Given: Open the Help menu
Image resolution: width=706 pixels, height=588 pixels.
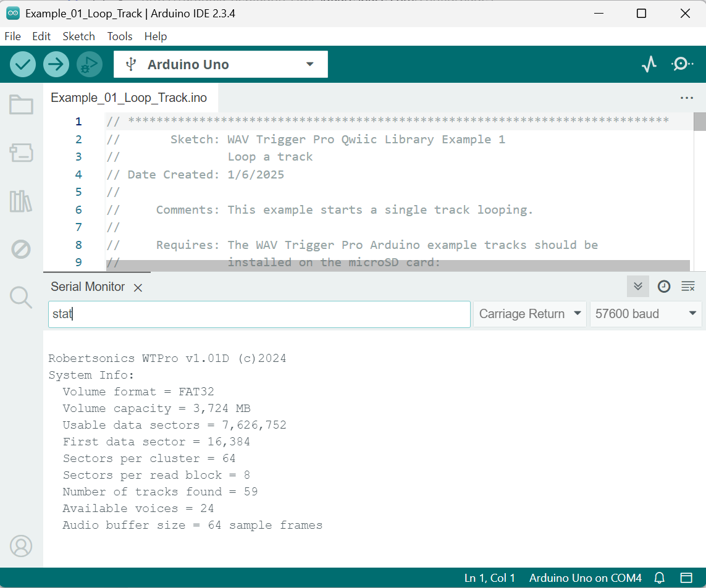Looking at the screenshot, I should tap(156, 36).
